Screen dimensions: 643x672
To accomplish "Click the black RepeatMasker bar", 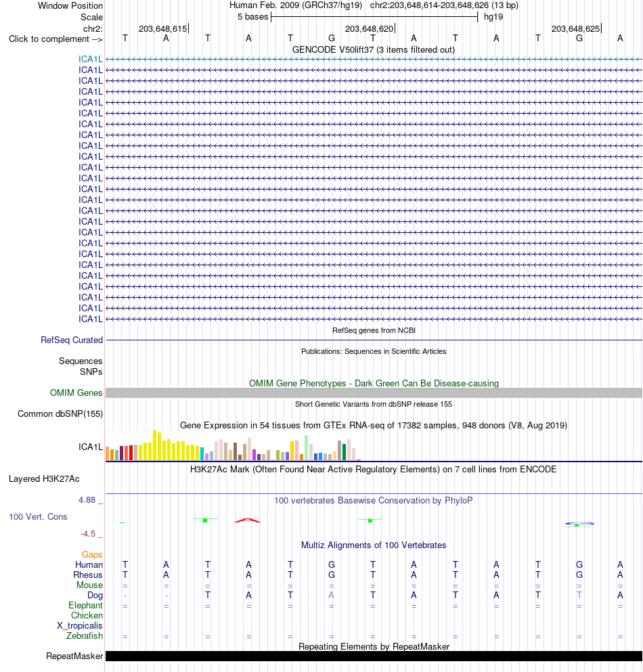I will (x=374, y=656).
